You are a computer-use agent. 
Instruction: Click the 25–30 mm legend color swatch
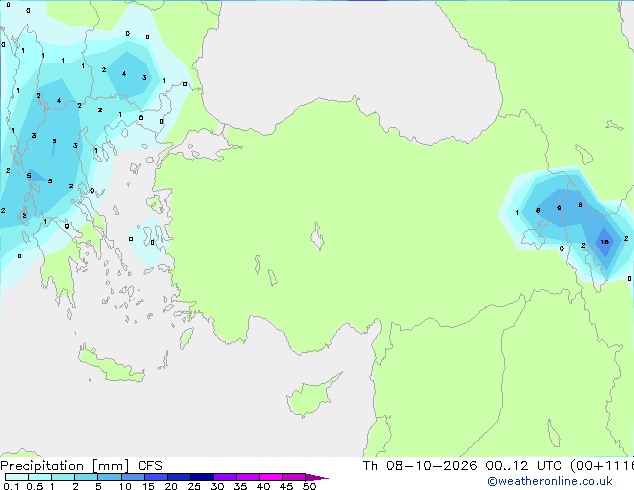pos(202,477)
